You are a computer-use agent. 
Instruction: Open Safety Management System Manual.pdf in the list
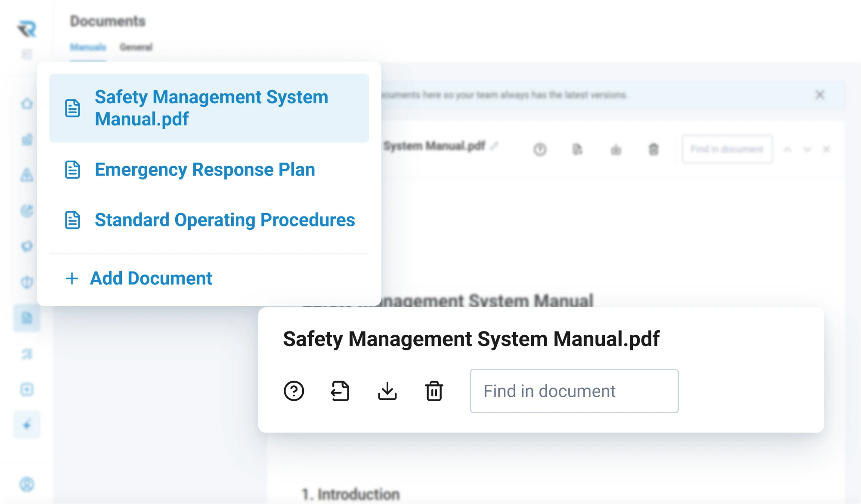click(x=209, y=108)
